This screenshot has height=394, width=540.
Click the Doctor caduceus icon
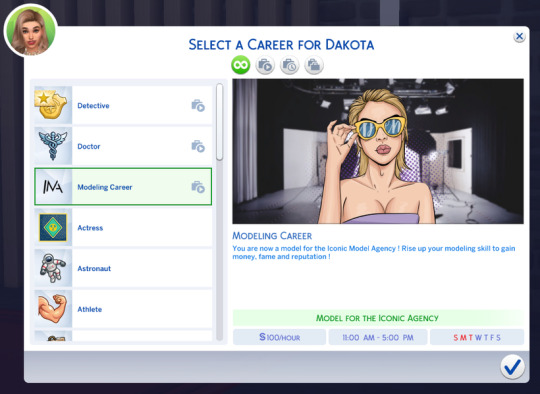point(53,146)
